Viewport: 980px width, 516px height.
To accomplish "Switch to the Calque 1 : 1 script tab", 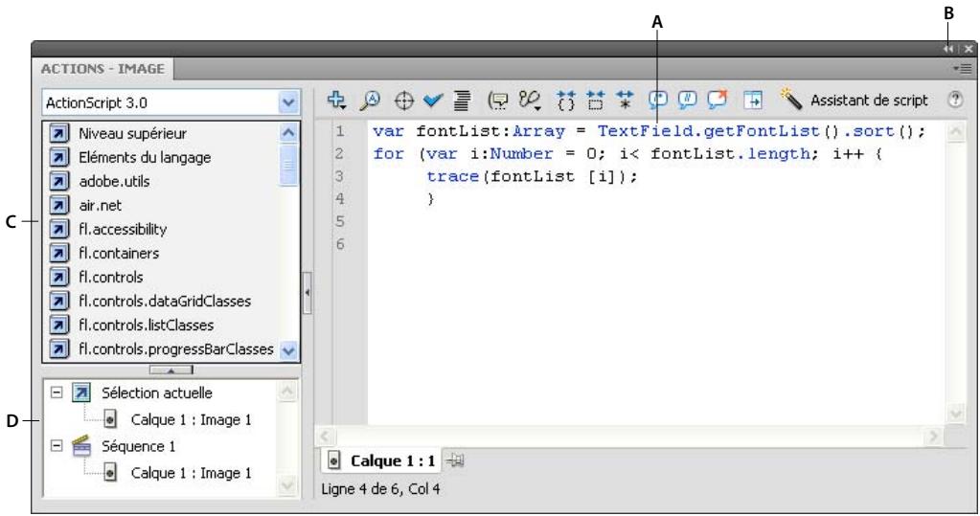I will (x=381, y=461).
